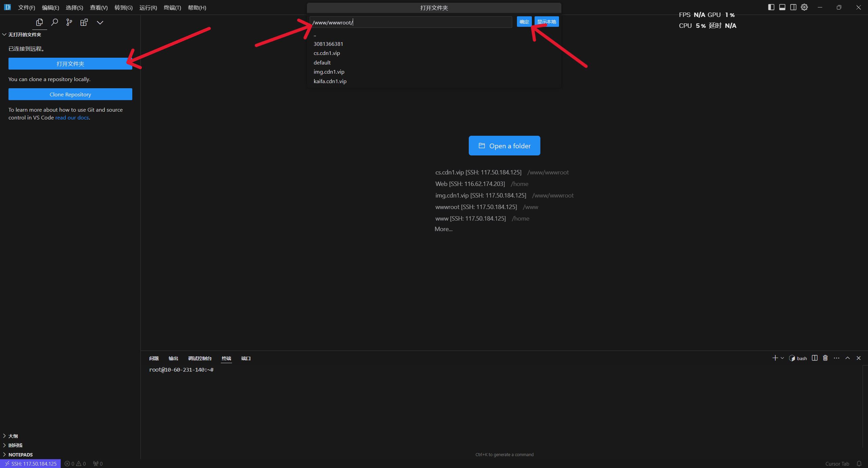This screenshot has height=468, width=868.
Task: Toggle the secondary sidebar layout icon
Action: (793, 7)
